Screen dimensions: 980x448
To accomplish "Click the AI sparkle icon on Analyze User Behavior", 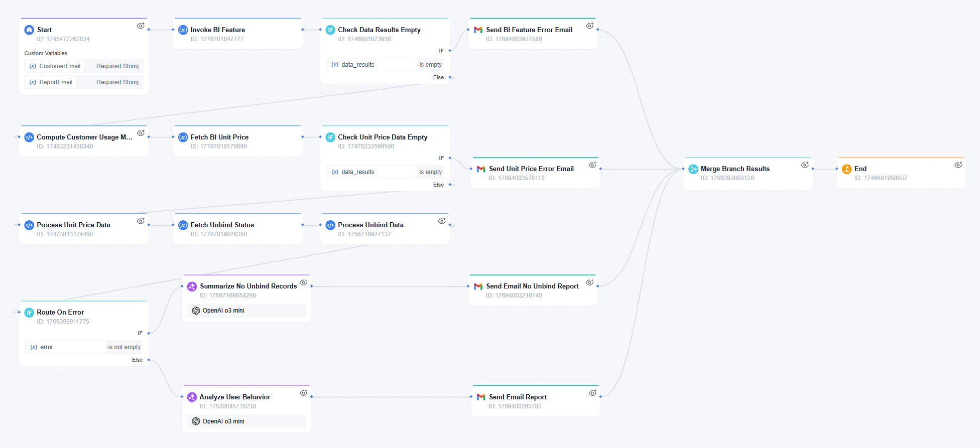I will [192, 397].
